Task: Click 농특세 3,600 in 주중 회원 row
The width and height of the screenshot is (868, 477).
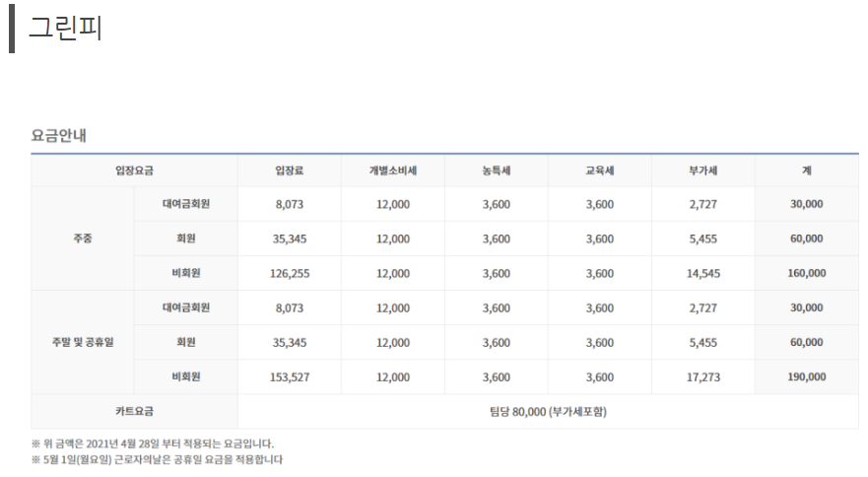Action: [497, 238]
